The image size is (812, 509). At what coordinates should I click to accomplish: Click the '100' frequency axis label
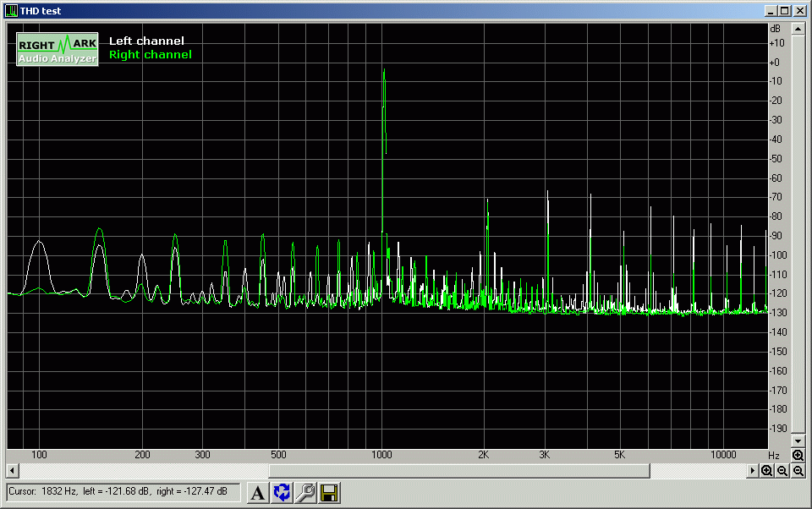coord(39,455)
